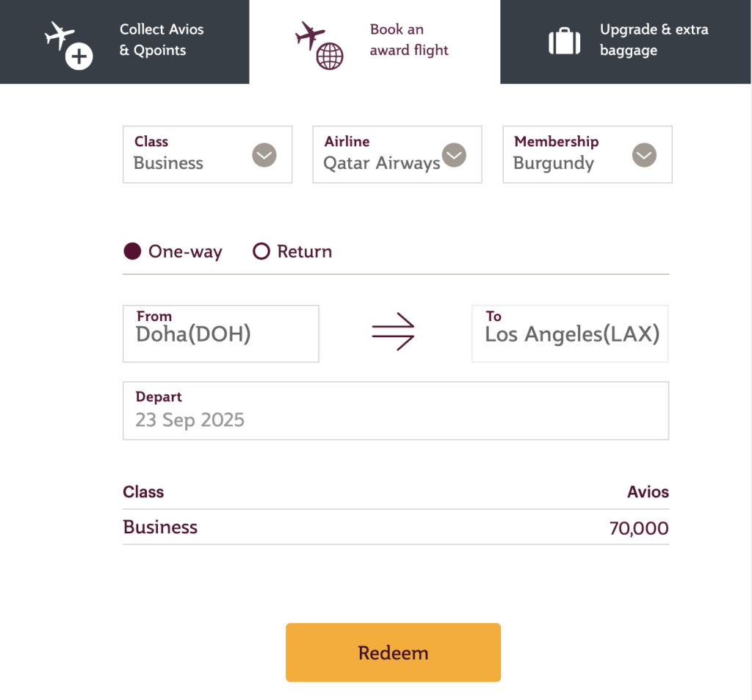Switch to the Upgrade & extra baggage tab

(626, 40)
